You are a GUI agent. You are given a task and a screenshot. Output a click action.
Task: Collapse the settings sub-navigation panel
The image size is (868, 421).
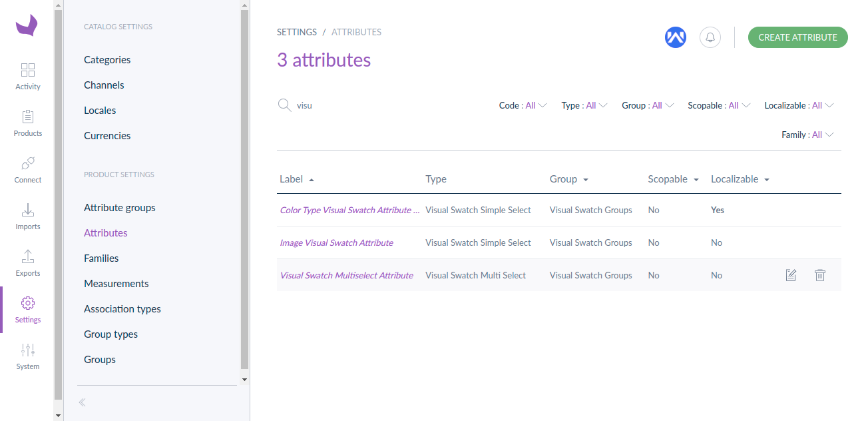pyautogui.click(x=83, y=402)
